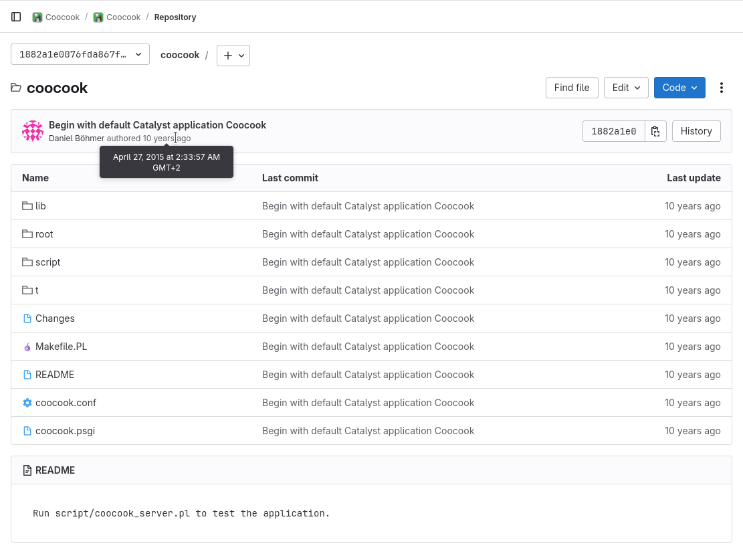The image size is (743, 560).
Task: Click coocook path link next to branch selector
Action: pyautogui.click(x=180, y=55)
